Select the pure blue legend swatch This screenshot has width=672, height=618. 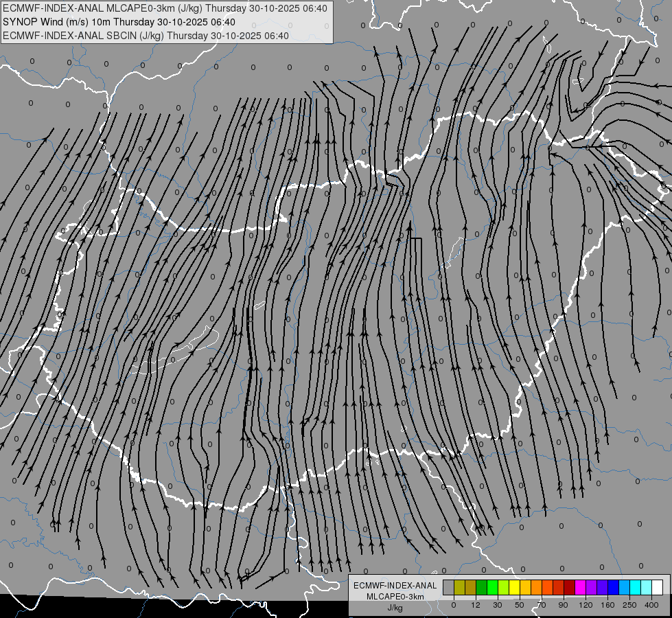613,588
